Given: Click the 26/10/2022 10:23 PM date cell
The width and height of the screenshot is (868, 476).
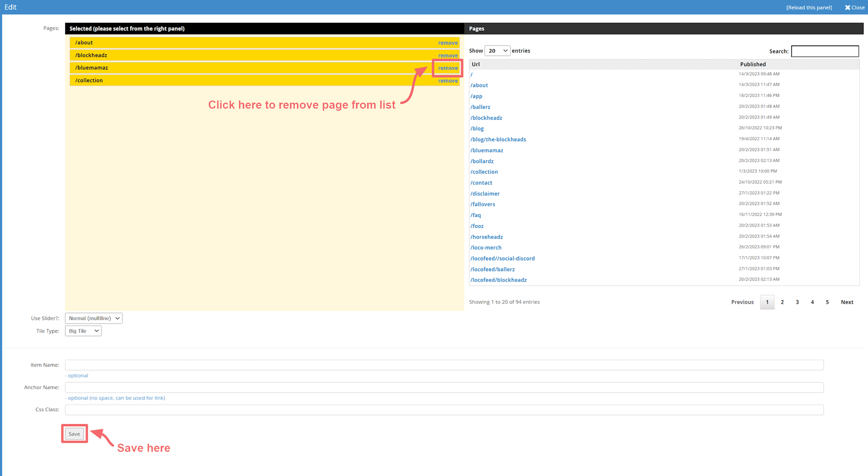Looking at the screenshot, I should (x=760, y=128).
